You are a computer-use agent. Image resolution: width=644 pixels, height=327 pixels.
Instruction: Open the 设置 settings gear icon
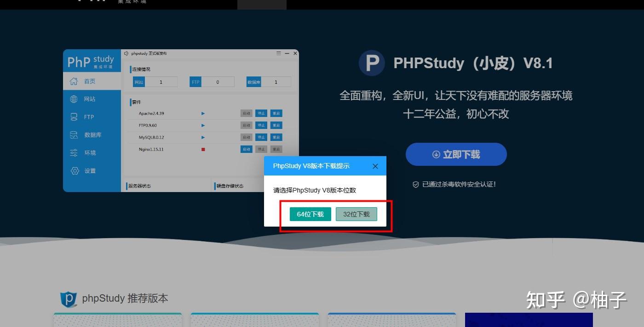[74, 170]
